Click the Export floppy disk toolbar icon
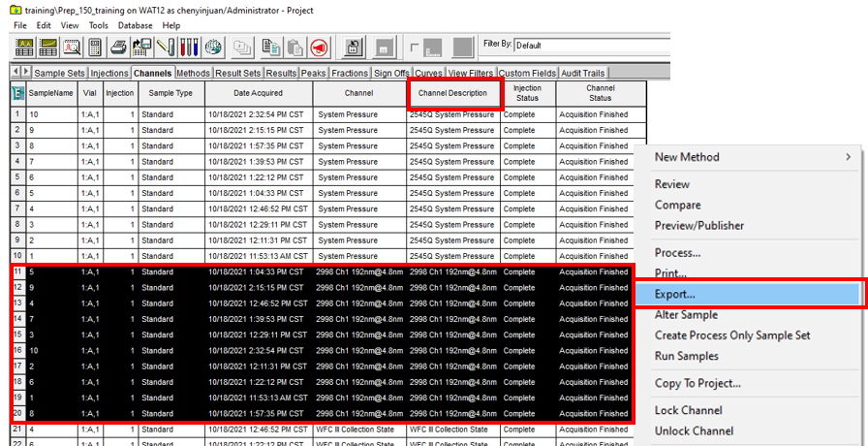The width and height of the screenshot is (868, 446). click(142, 48)
